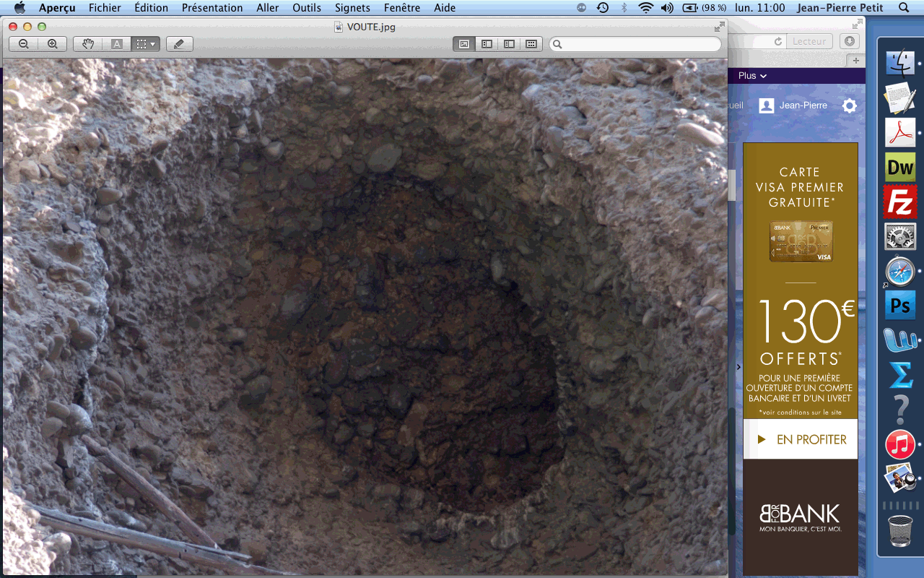Switch to contact sheet view
The width and height of the screenshot is (924, 578).
coord(531,44)
